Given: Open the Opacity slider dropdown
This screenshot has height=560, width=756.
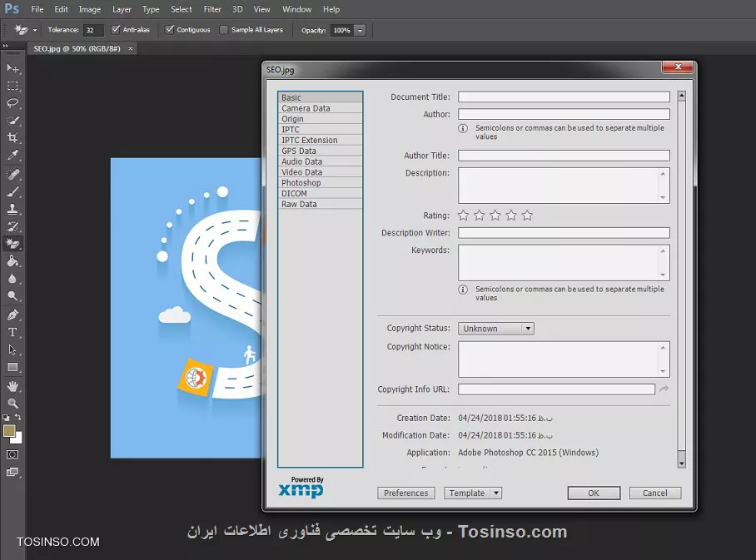Looking at the screenshot, I should point(360,30).
